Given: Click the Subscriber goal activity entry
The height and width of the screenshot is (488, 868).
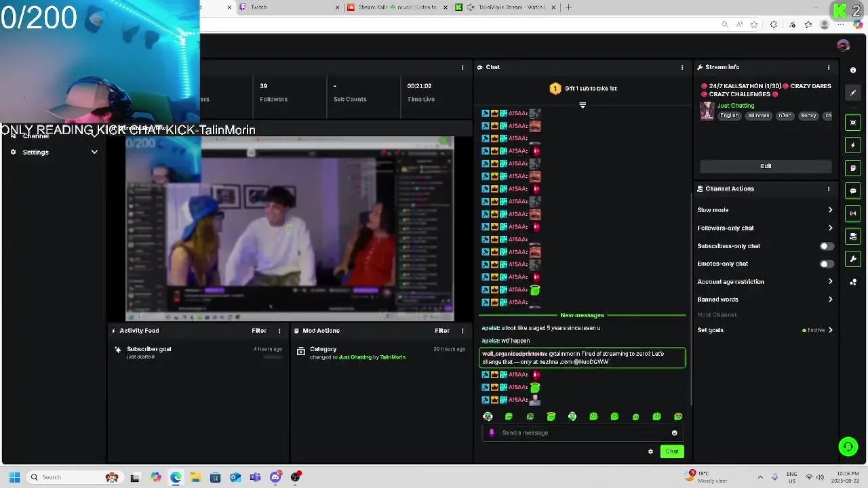Looking at the screenshot, I should pos(198,352).
